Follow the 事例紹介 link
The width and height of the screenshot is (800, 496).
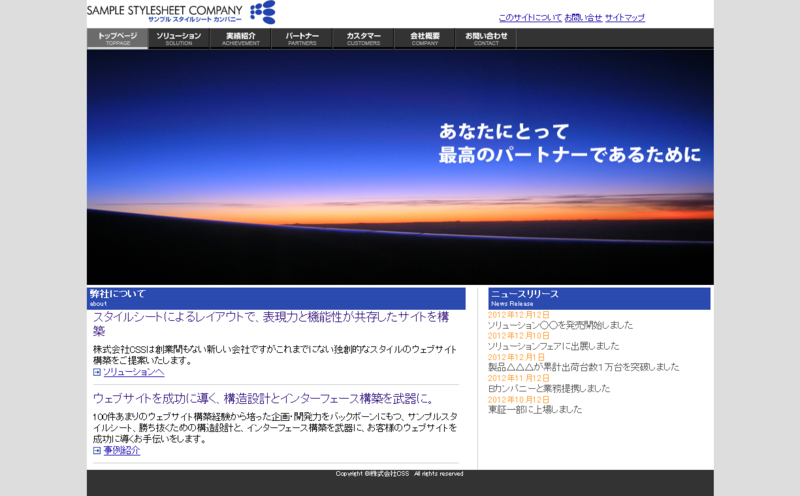(122, 451)
